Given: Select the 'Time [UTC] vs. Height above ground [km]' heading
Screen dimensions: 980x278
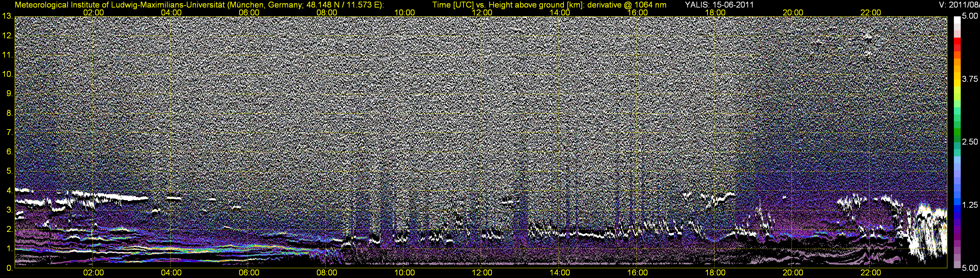Looking at the screenshot, I should click(508, 5).
